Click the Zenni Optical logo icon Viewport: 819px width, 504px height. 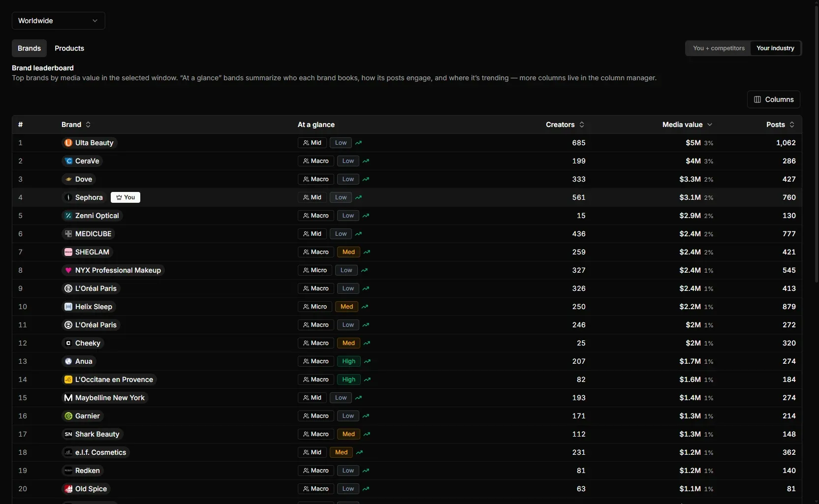[x=68, y=216]
